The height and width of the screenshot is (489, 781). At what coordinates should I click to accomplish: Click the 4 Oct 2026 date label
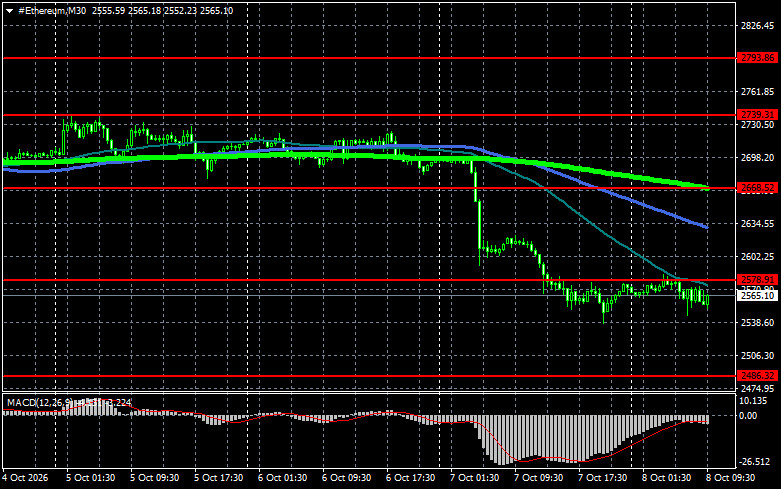(x=25, y=478)
